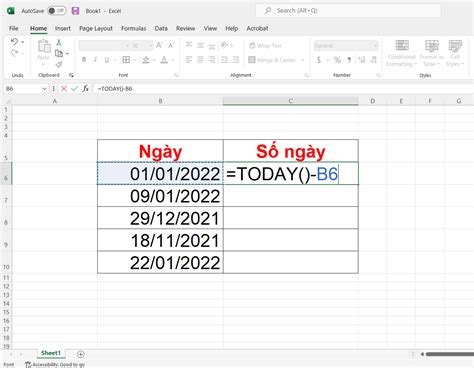Switch to the Data tab
The image size is (474, 368).
click(x=161, y=28)
